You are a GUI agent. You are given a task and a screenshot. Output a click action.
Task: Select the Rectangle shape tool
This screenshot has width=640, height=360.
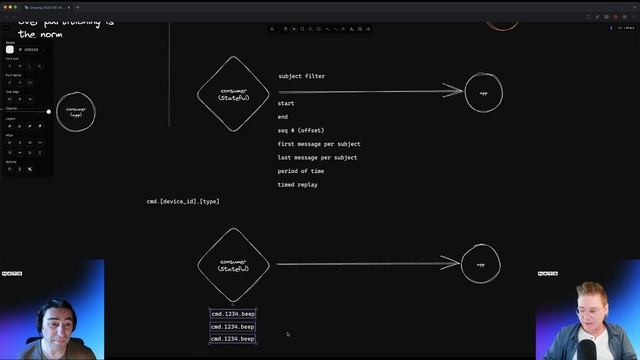tap(302, 29)
